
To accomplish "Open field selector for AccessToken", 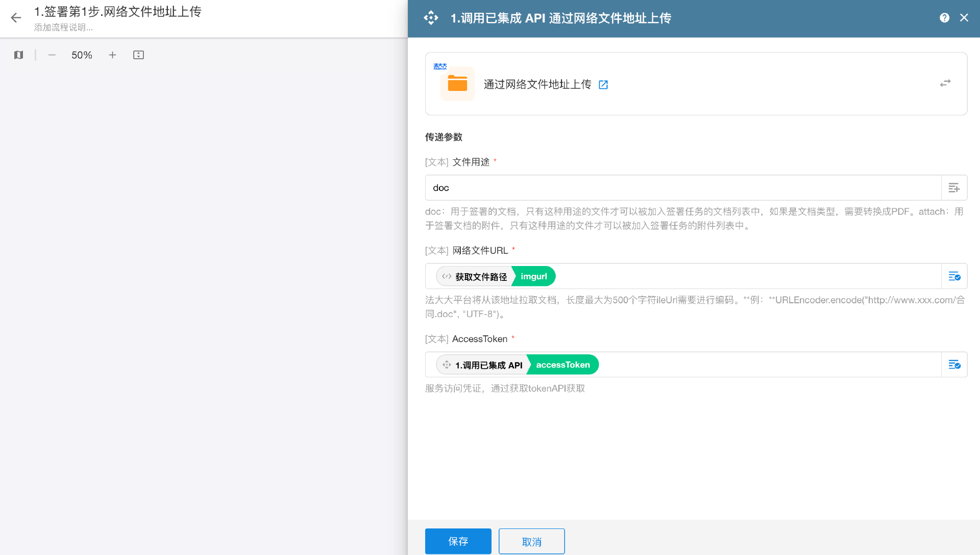I will [x=954, y=365].
